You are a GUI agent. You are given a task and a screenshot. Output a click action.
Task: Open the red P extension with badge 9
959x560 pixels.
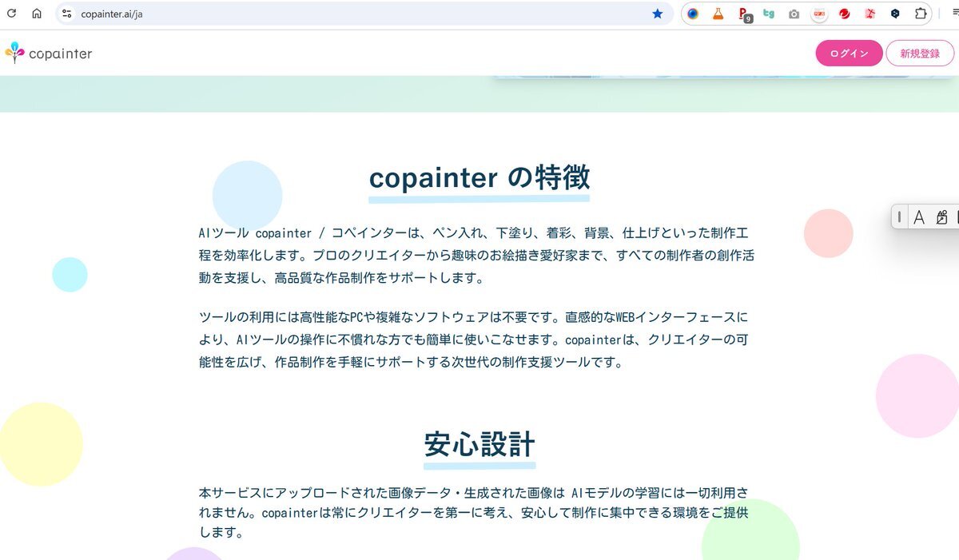coord(744,14)
